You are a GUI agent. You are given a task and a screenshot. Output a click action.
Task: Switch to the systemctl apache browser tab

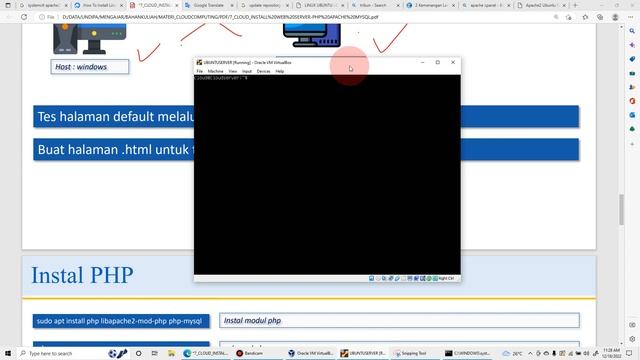click(x=44, y=5)
